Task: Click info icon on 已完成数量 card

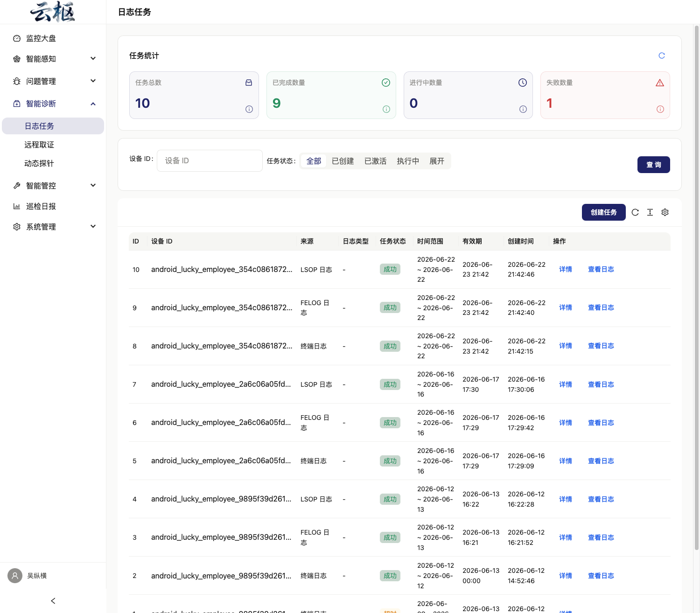Action: click(x=386, y=109)
